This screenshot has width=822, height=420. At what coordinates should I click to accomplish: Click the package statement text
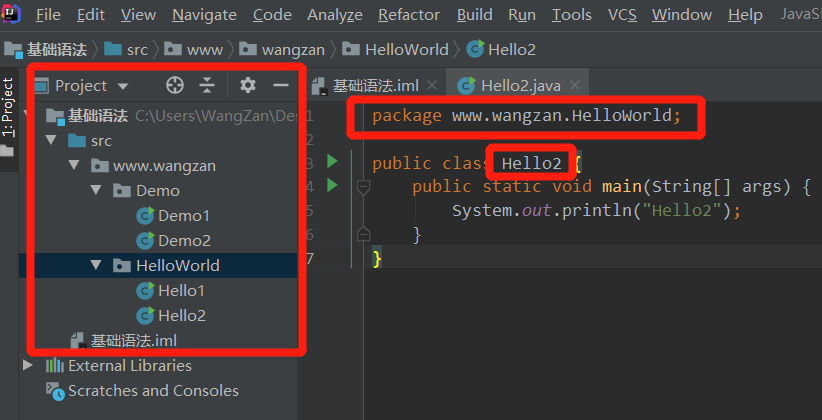pyautogui.click(x=526, y=115)
